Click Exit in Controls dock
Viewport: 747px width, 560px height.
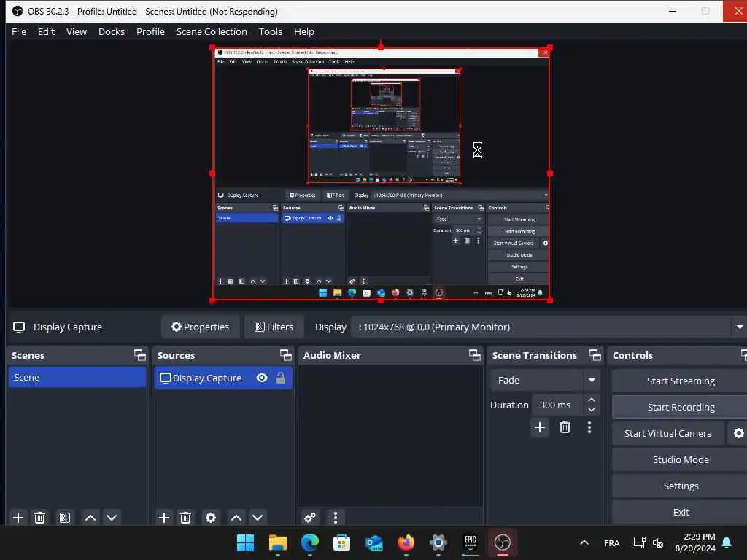point(680,512)
